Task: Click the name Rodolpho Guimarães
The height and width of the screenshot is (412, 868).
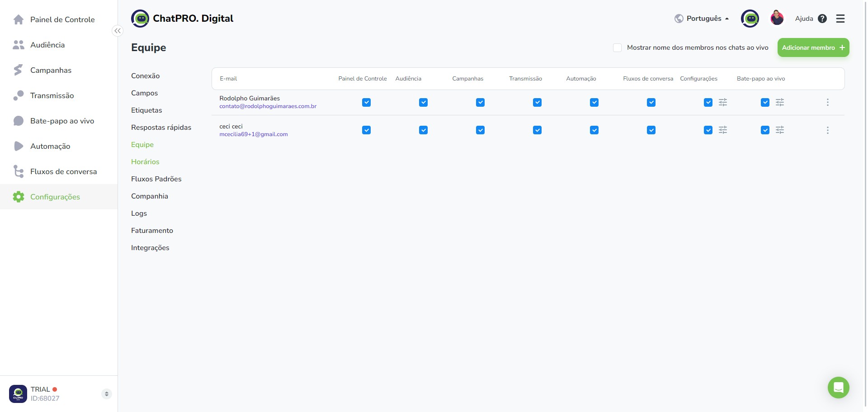Action: (x=250, y=98)
